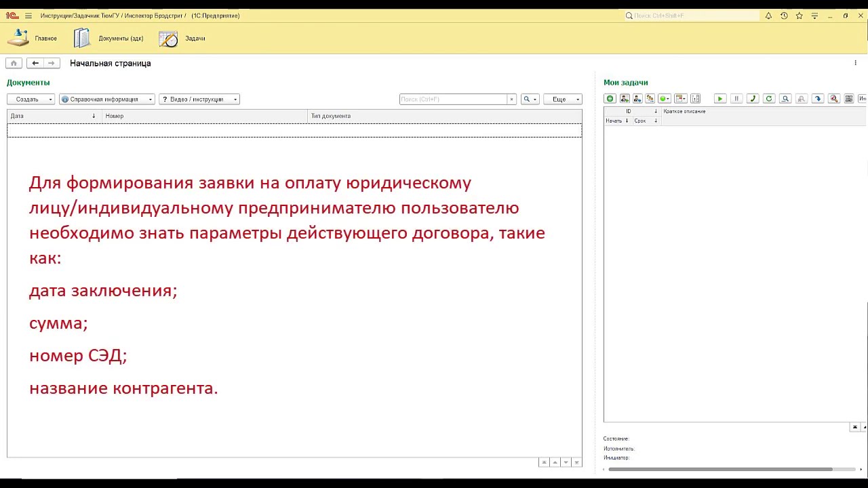Viewport: 868px width, 488px height.
Task: Expand the Справочная информация dropdown
Action: tap(107, 99)
